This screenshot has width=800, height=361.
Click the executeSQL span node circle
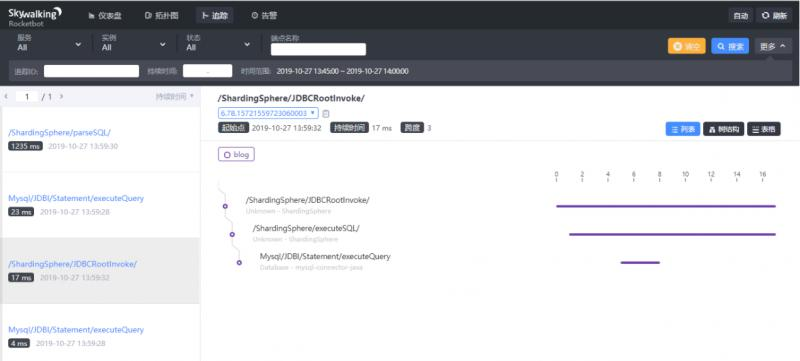click(x=232, y=235)
